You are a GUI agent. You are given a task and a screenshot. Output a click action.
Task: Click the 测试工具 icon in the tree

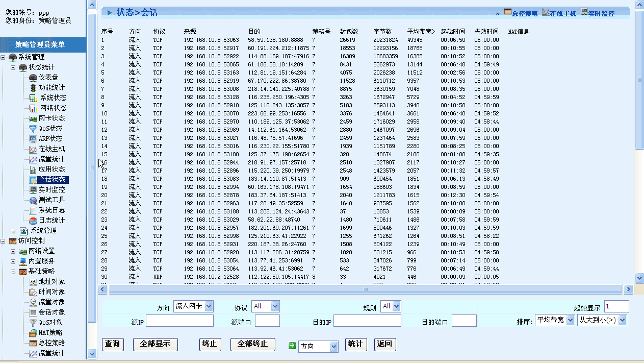[33, 200]
